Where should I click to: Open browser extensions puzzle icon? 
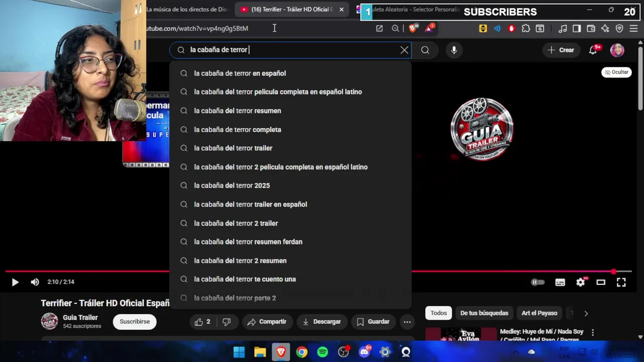(x=526, y=29)
